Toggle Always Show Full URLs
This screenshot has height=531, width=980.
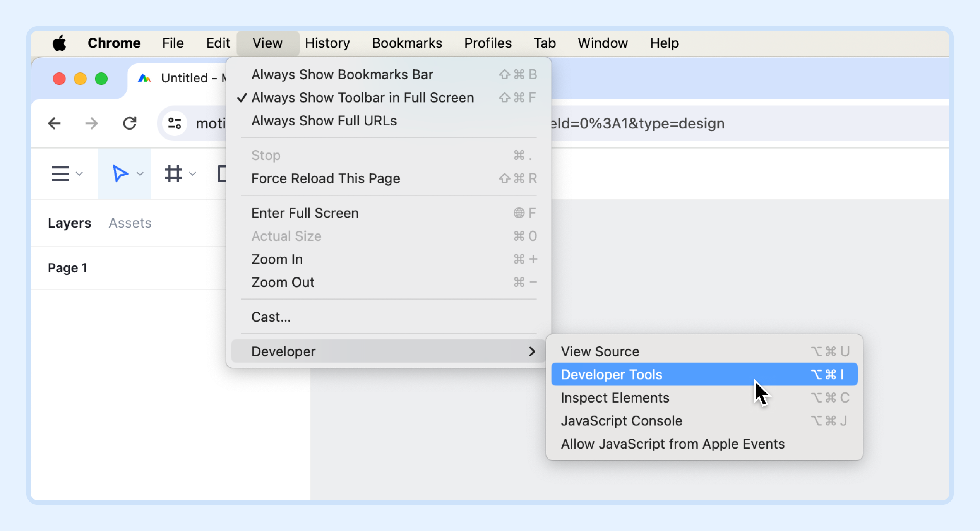[389, 121]
